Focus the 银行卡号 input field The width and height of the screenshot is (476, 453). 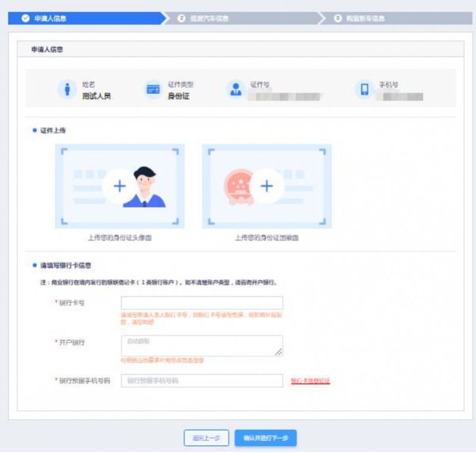(x=202, y=303)
